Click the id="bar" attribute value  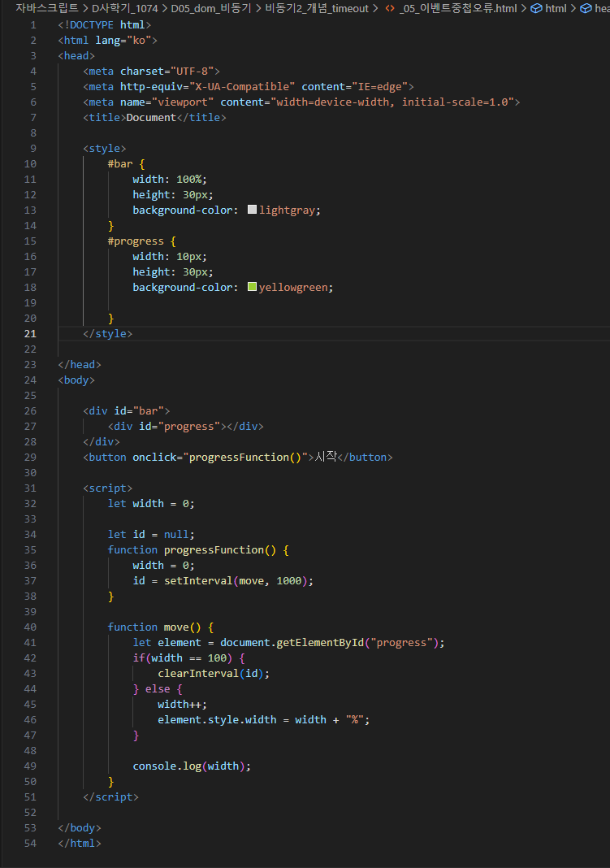click(148, 410)
